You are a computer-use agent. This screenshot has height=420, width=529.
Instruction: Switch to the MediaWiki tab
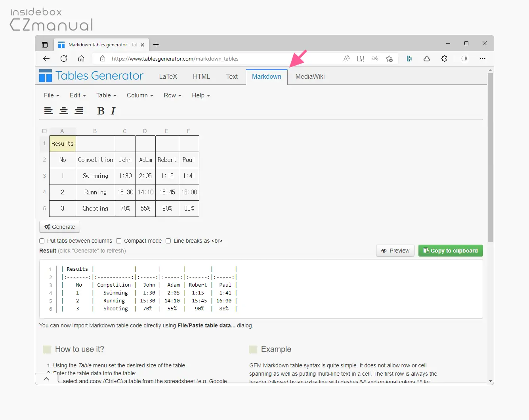click(310, 77)
